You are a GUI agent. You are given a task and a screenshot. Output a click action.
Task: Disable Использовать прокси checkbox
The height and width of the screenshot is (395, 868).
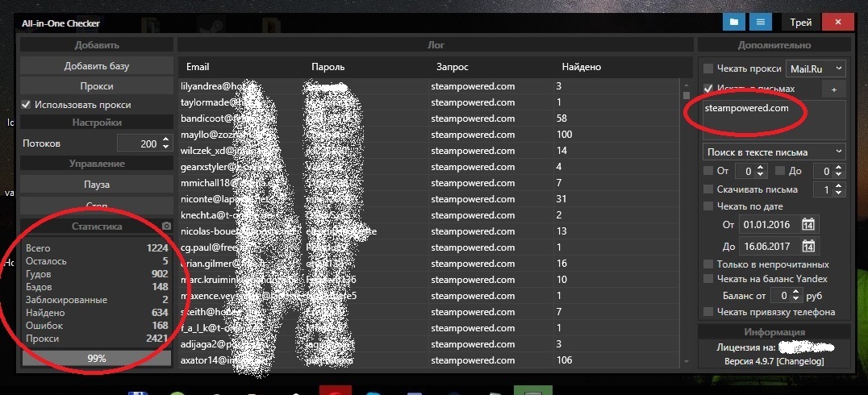pyautogui.click(x=26, y=105)
